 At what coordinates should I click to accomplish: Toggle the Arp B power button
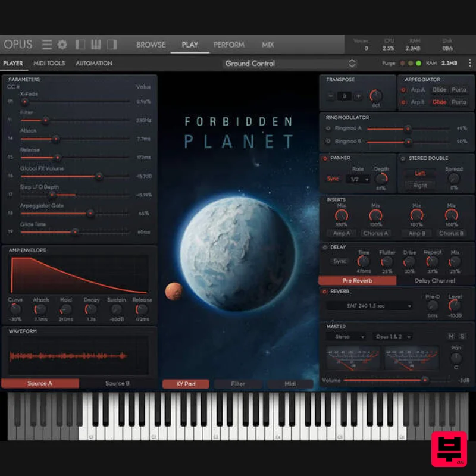[x=403, y=102]
